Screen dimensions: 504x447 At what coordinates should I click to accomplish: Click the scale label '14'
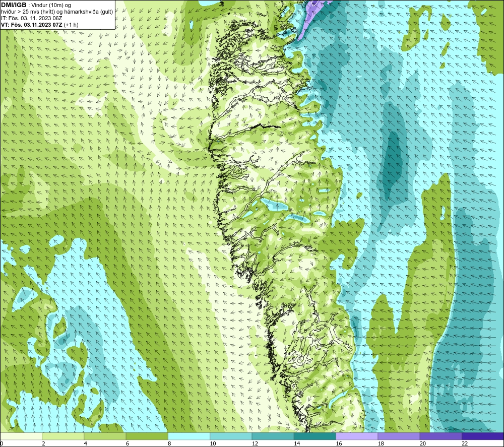[297, 443]
